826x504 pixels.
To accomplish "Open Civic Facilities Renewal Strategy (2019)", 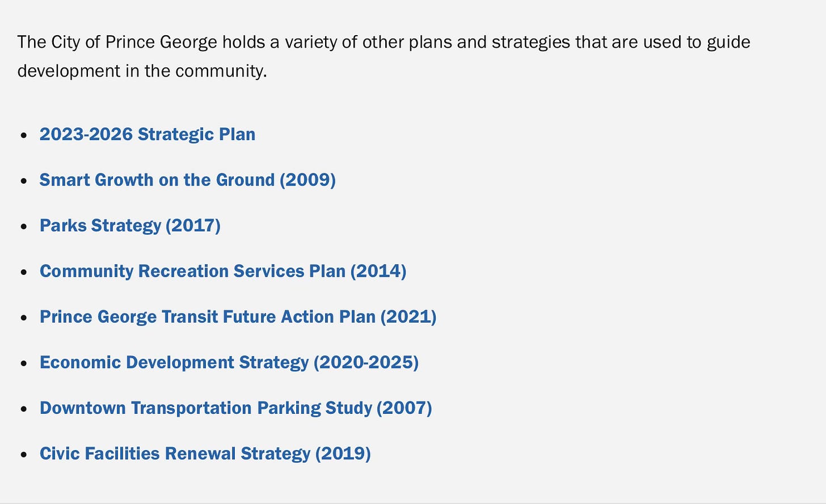I will [205, 454].
